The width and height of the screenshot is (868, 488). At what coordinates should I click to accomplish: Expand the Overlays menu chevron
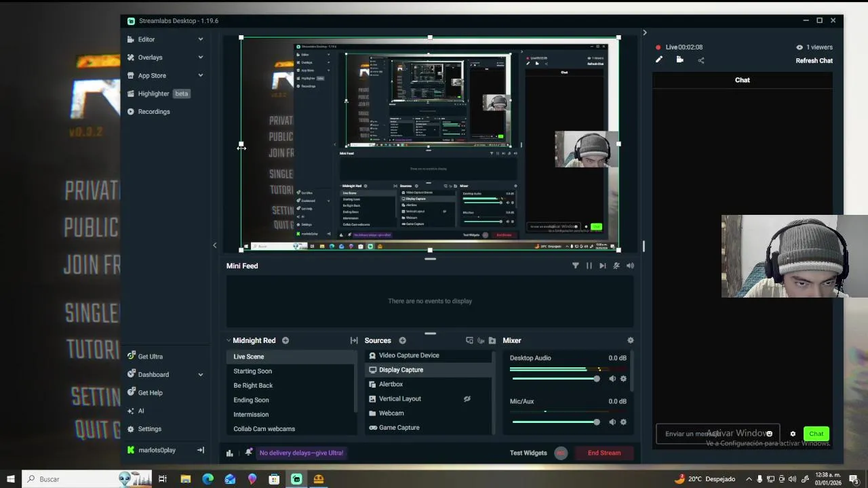coord(201,58)
